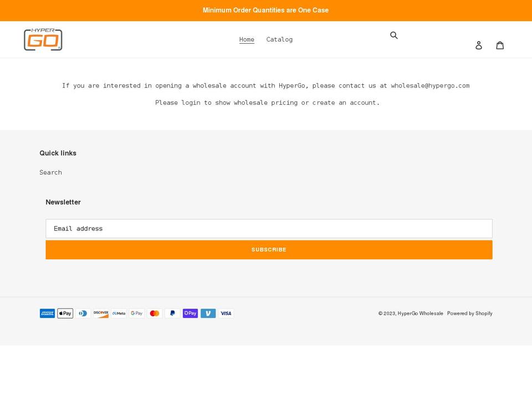The height and width of the screenshot is (399, 532).
Task: Switch to the Catalog page
Action: tap(279, 39)
